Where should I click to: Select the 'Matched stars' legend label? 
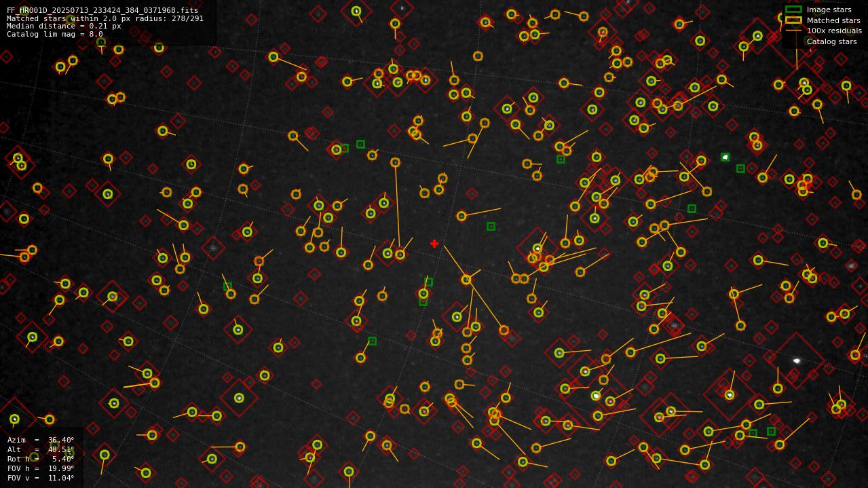(833, 20)
